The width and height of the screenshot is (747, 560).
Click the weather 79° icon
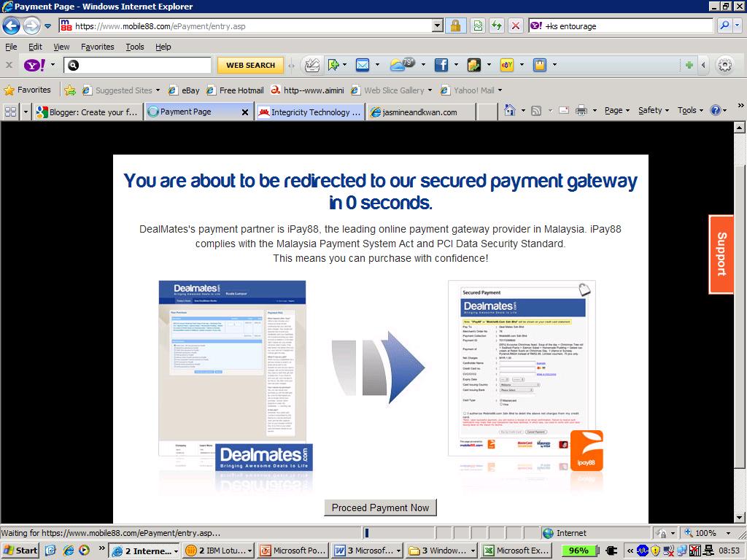tap(402, 64)
